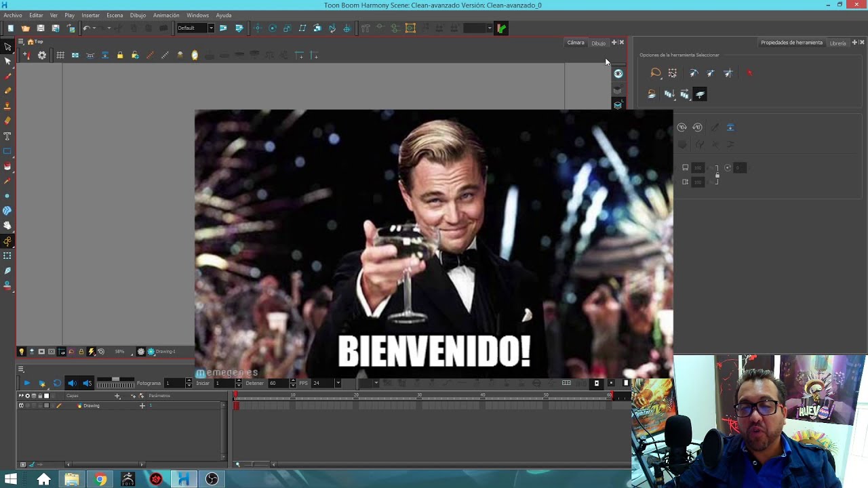Switch to the Librería tab
This screenshot has width=868, height=488.
pos(838,43)
